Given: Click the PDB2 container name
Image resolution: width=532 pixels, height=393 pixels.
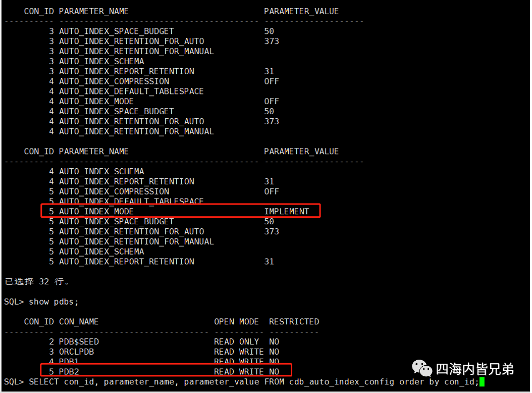Looking at the screenshot, I should (x=69, y=372).
